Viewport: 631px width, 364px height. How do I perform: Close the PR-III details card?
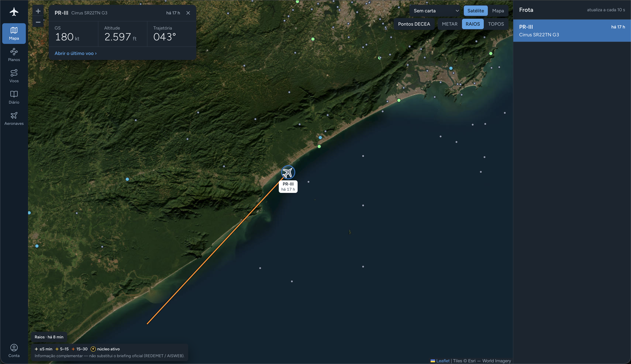pos(188,13)
